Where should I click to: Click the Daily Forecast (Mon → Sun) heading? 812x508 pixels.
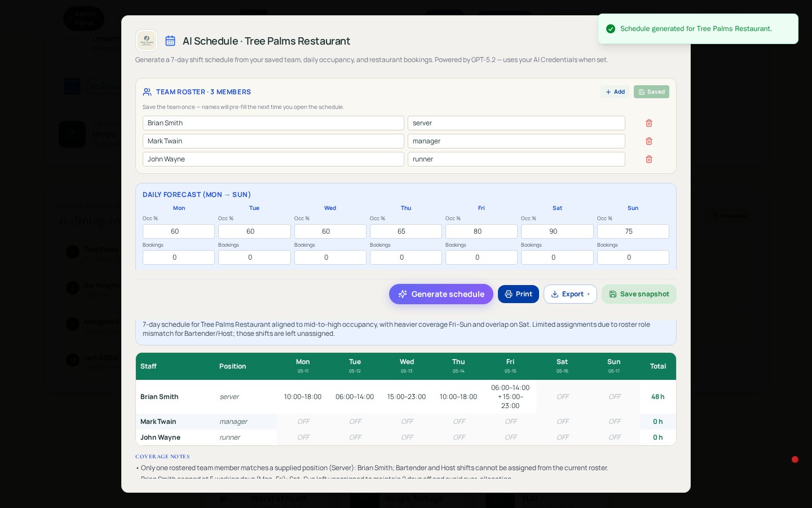click(197, 195)
